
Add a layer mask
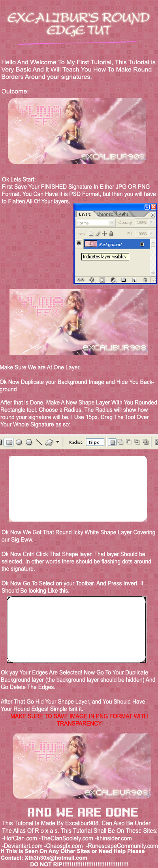pyautogui.click(x=102, y=280)
